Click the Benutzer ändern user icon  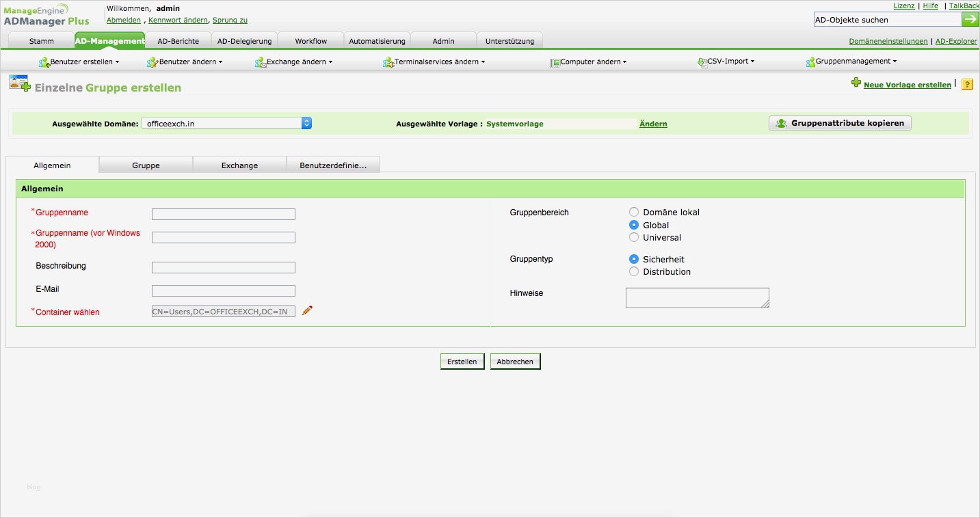point(153,62)
